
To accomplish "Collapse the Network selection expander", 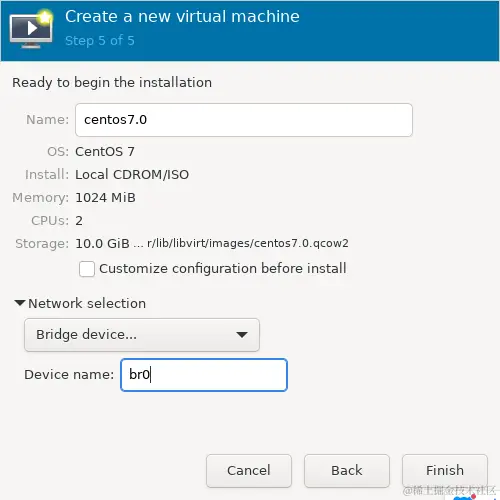I will coord(20,303).
